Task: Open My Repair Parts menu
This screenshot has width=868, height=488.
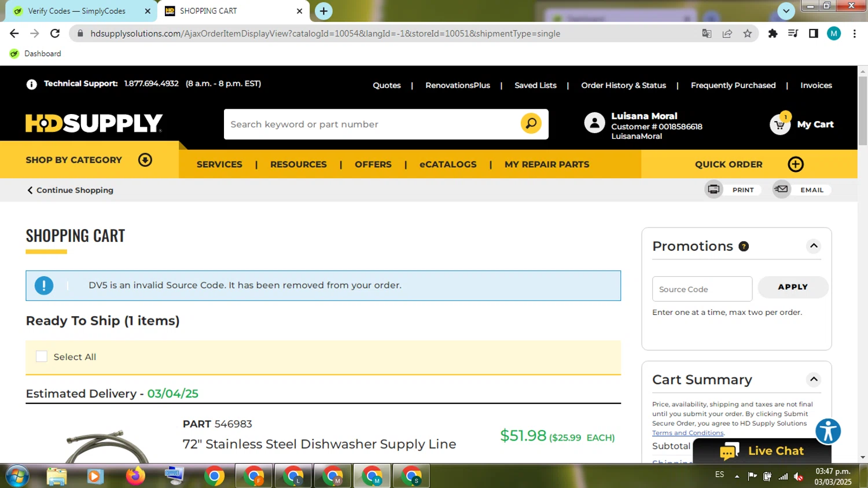Action: (x=547, y=164)
